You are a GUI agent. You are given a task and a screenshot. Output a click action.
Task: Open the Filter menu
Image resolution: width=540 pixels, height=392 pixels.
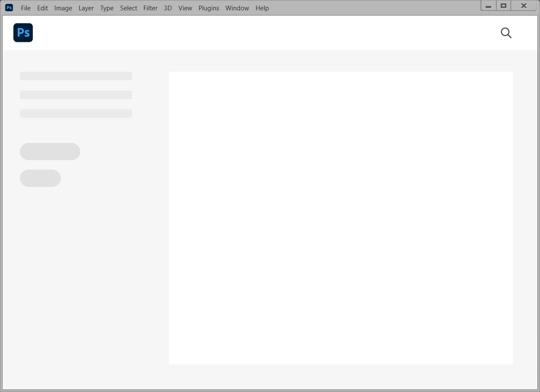[150, 8]
